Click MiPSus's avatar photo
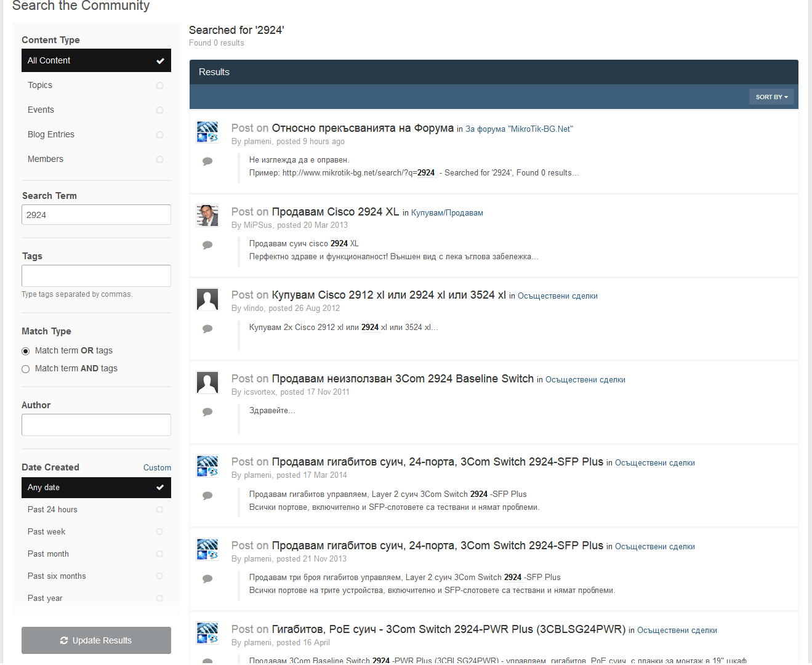The width and height of the screenshot is (812, 665). (207, 216)
